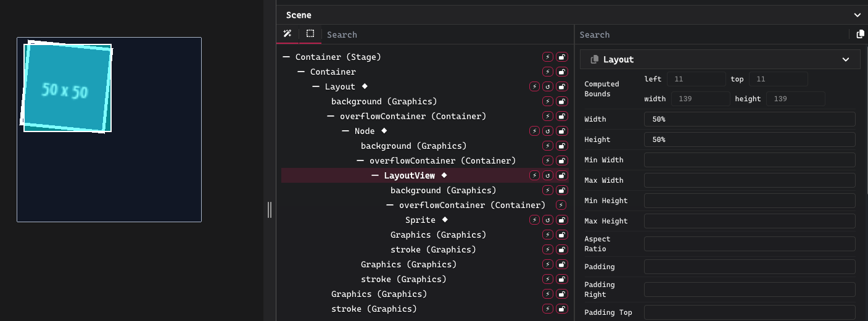The width and height of the screenshot is (868, 321).
Task: Click circular arrow icon on Sprite row
Action: point(548,220)
